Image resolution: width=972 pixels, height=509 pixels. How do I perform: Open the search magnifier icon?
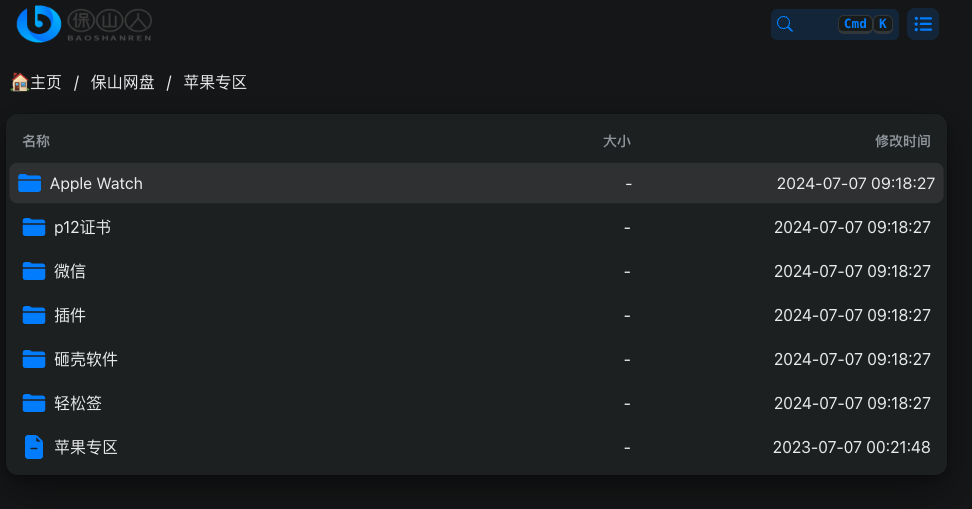pos(785,24)
